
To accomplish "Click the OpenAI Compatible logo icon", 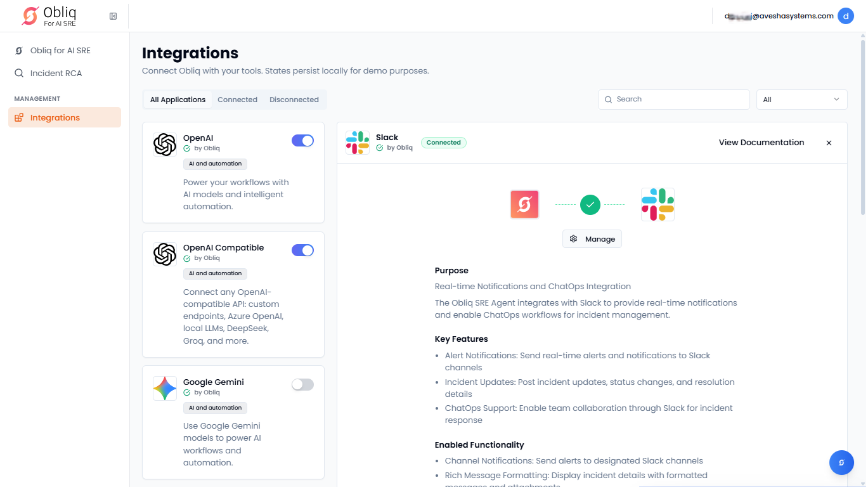I will tap(165, 254).
